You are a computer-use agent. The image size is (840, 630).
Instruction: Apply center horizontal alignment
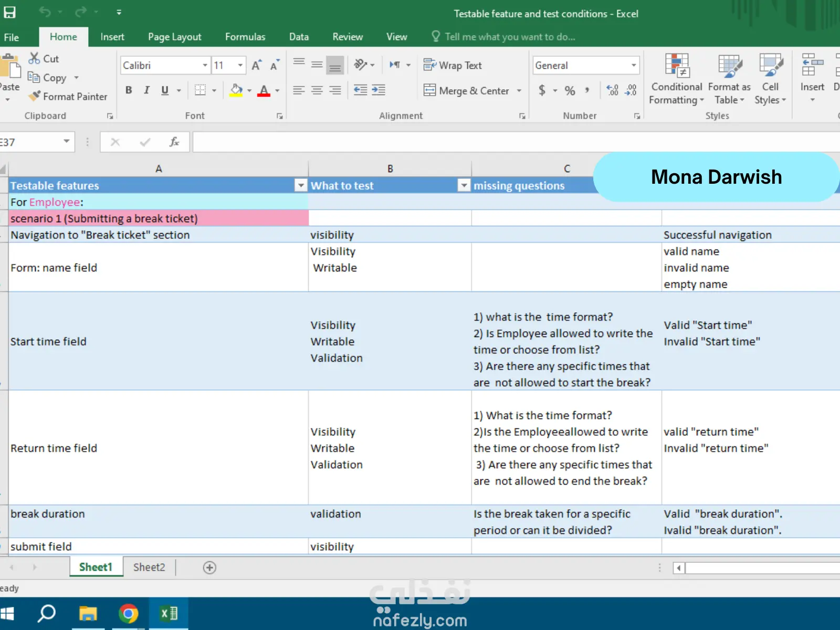pyautogui.click(x=317, y=90)
